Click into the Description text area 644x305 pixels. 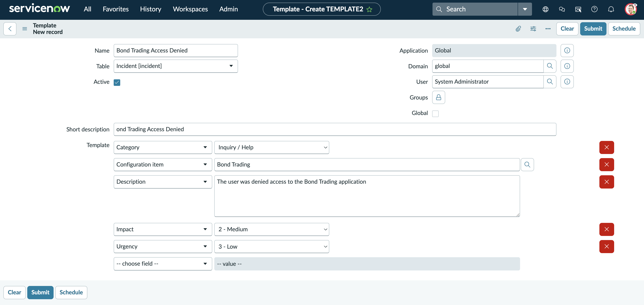[367, 196]
